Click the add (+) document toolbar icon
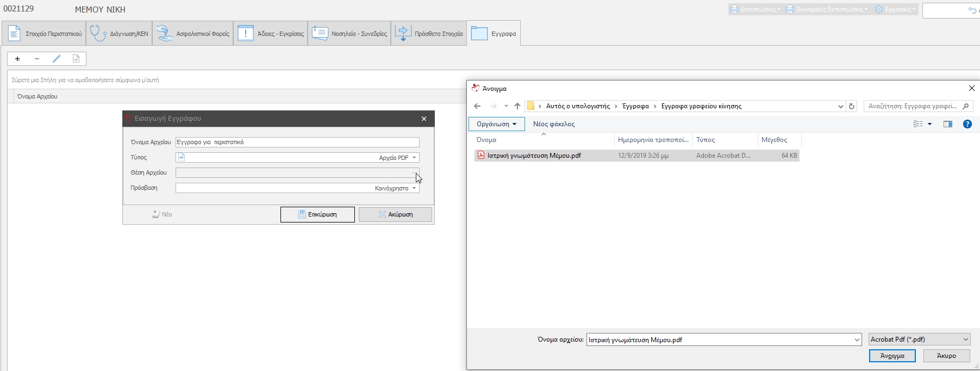 tap(17, 59)
